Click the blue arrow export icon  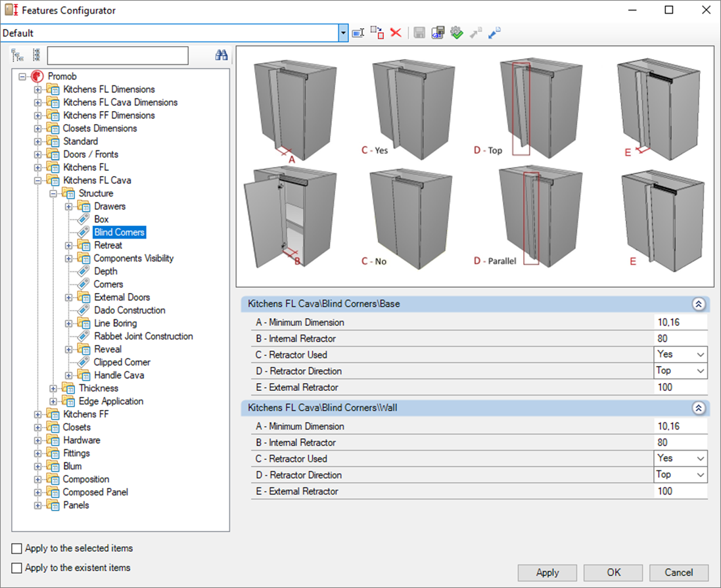click(x=494, y=33)
